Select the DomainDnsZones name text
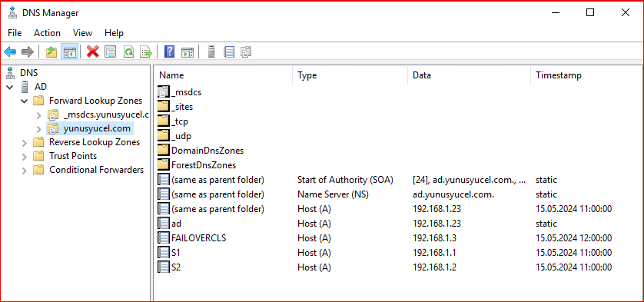Image resolution: width=644 pixels, height=302 pixels. click(x=207, y=151)
